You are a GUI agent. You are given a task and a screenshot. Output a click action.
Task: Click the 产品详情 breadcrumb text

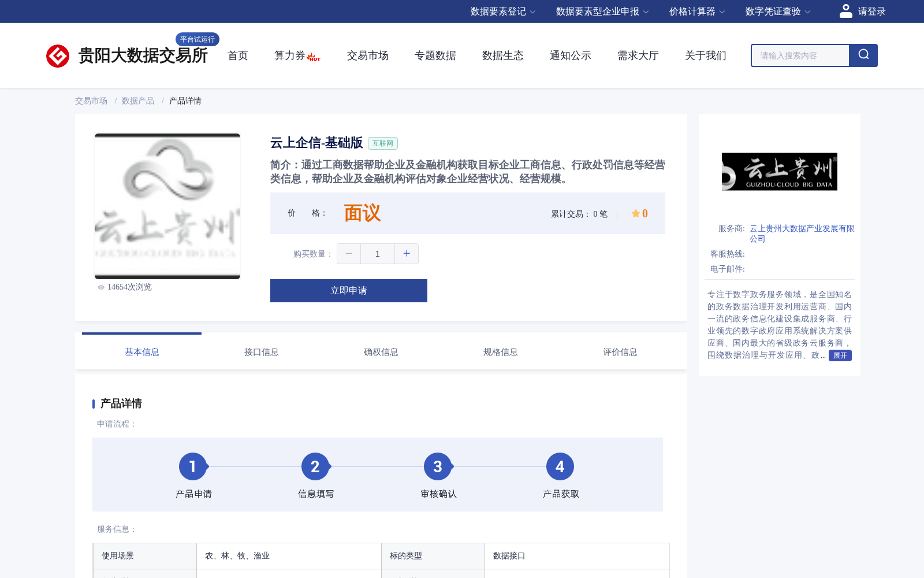coord(185,101)
